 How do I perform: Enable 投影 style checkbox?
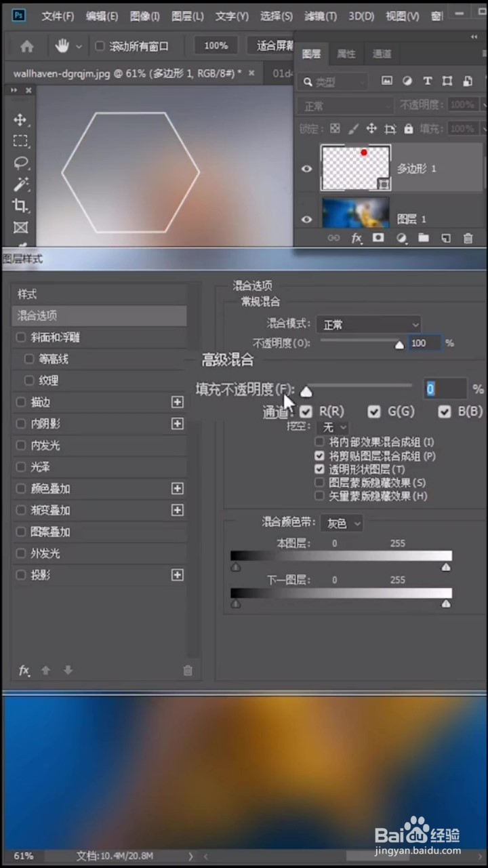(21, 575)
